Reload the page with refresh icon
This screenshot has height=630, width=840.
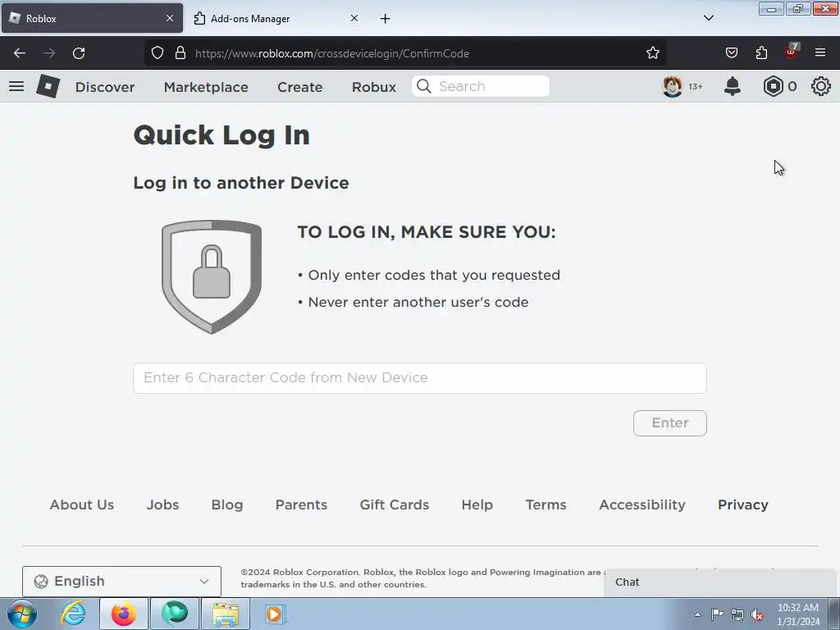[x=79, y=53]
